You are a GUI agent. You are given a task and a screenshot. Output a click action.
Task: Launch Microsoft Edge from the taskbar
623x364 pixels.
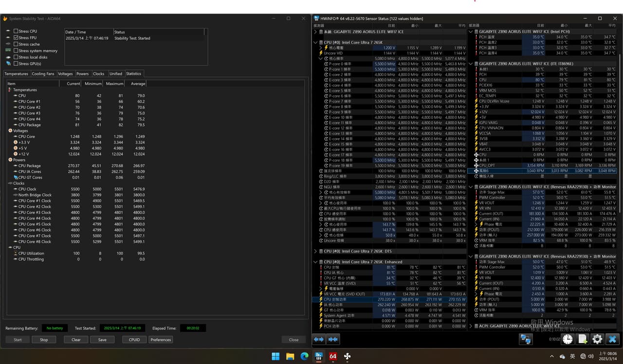(x=305, y=356)
